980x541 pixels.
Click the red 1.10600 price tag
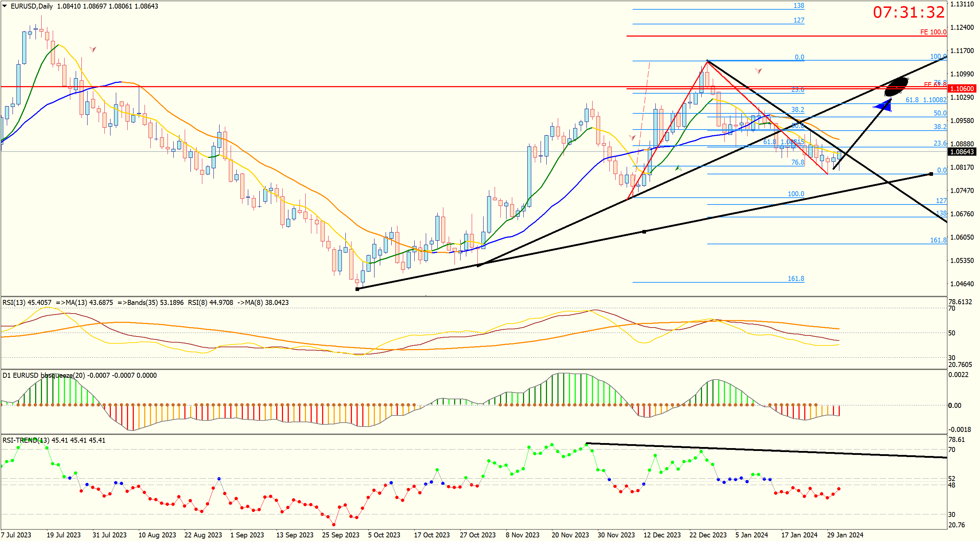pos(962,89)
